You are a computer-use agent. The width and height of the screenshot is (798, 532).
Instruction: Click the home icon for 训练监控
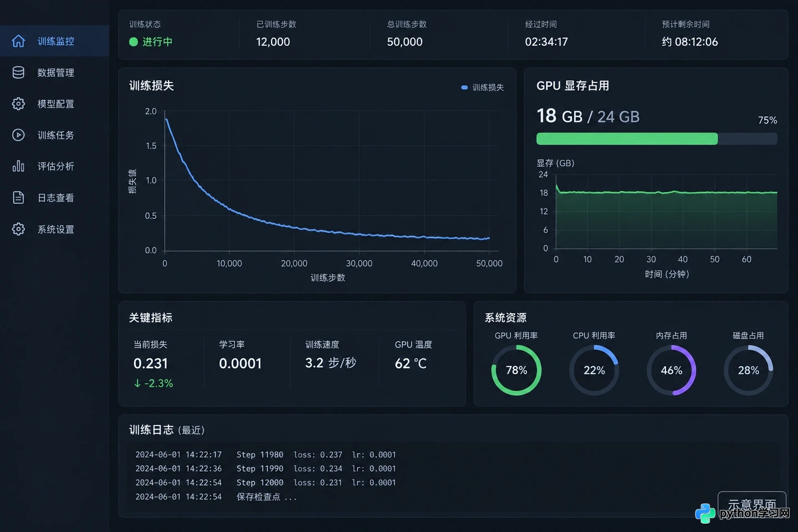pos(18,41)
